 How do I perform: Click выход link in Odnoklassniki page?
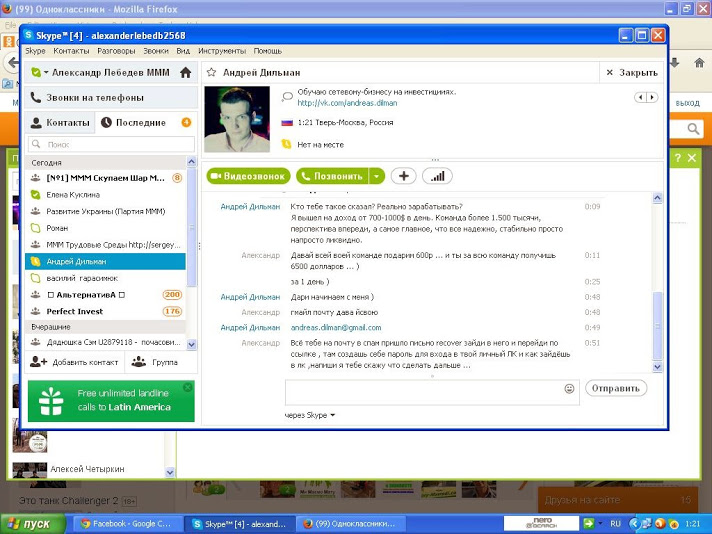[687, 103]
